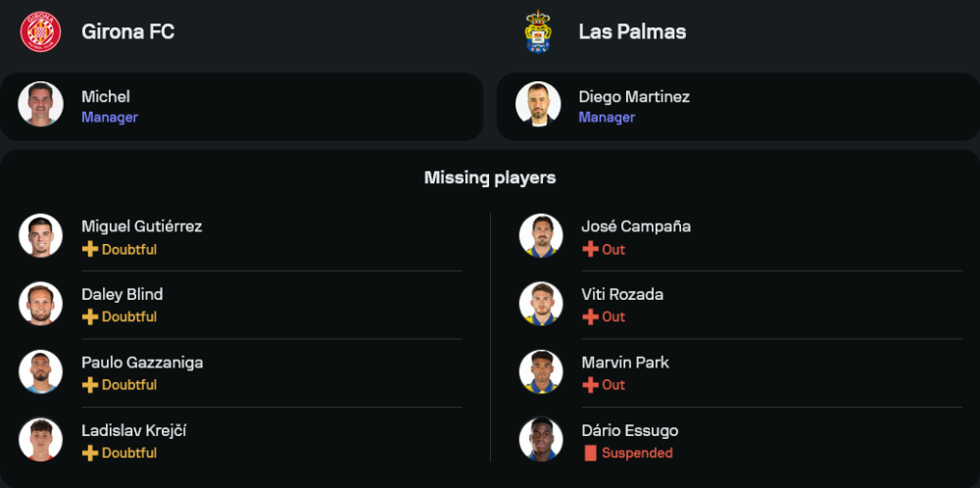Open Michel manager profile photo

tap(40, 104)
